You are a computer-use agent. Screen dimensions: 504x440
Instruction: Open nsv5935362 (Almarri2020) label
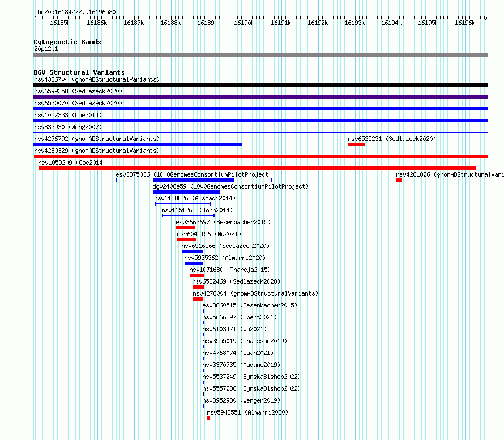[225, 258]
